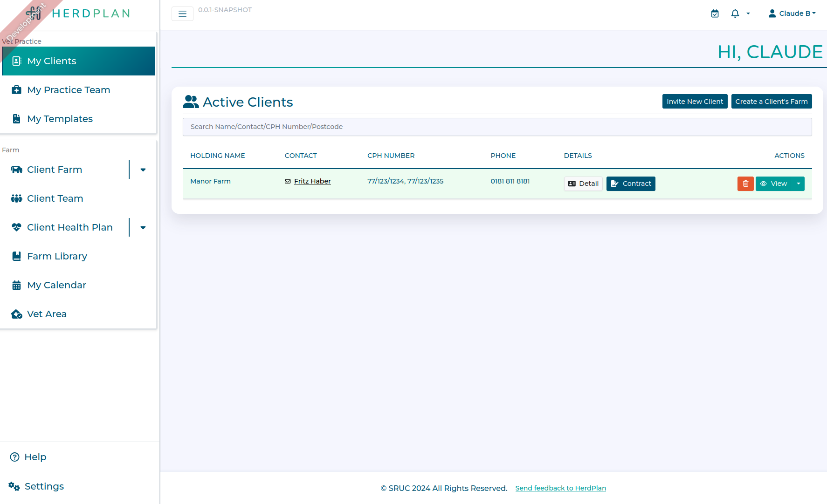Go to Farm Library
The width and height of the screenshot is (827, 504).
[57, 256]
